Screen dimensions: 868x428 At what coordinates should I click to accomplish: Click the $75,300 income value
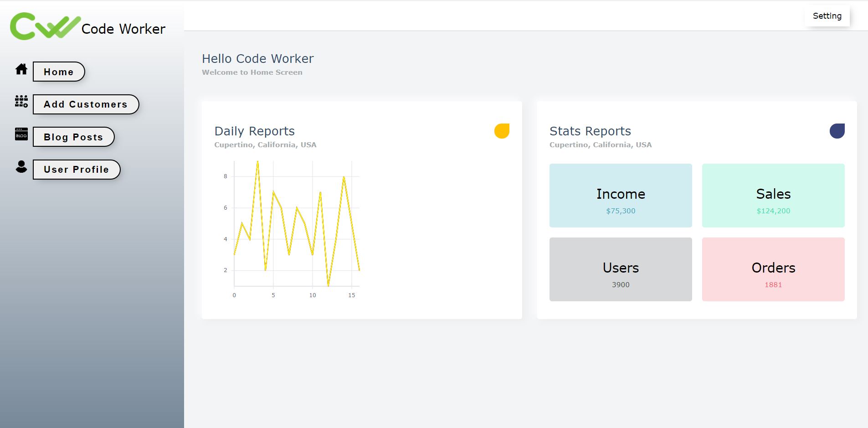[621, 211]
